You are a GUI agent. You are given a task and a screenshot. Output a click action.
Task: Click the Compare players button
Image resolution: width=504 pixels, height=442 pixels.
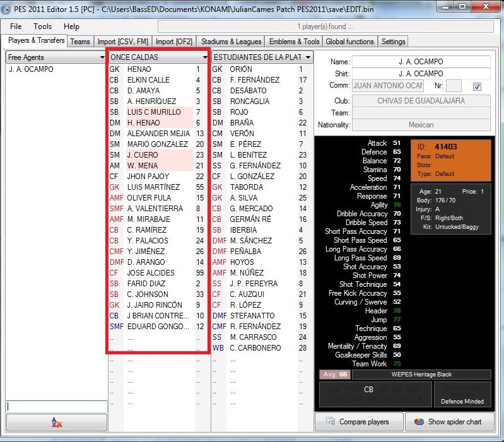359,422
